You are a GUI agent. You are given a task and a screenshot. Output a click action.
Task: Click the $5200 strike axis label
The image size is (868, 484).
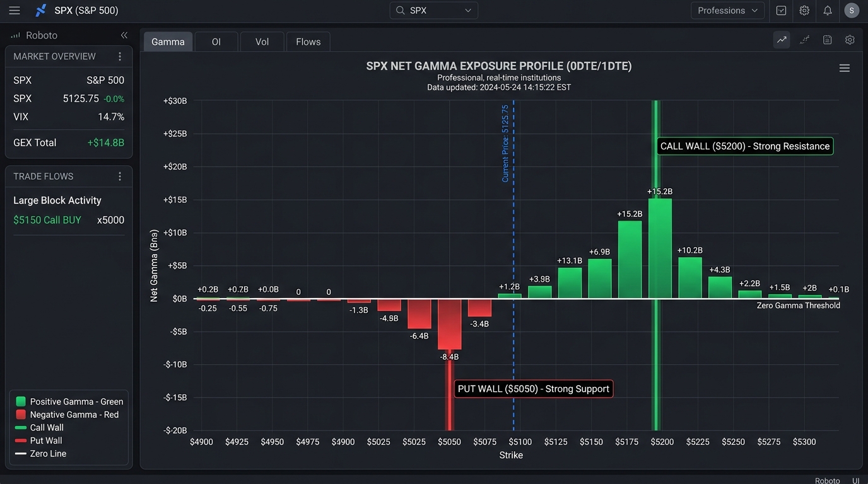click(662, 442)
